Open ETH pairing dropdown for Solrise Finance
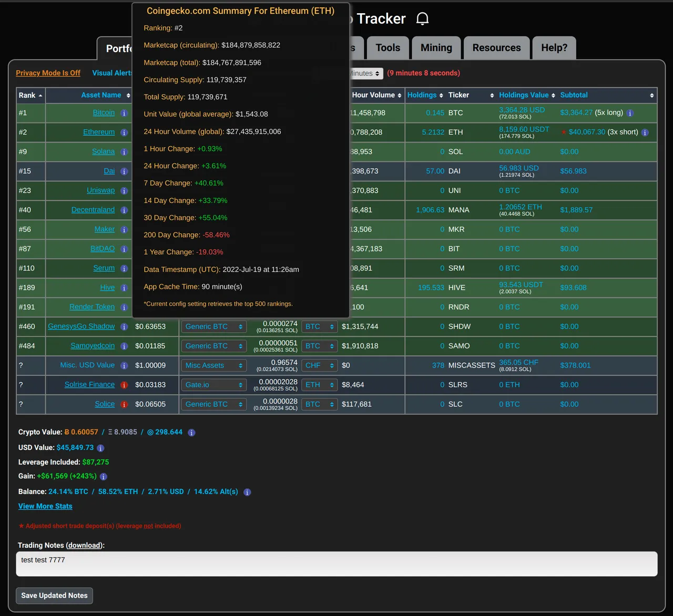Screen dimensions: 673x616 click(320, 385)
